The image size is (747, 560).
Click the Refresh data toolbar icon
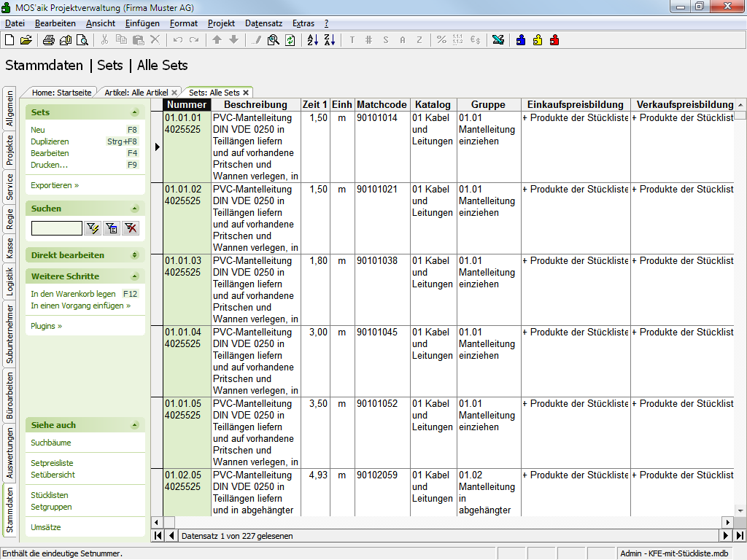point(290,40)
